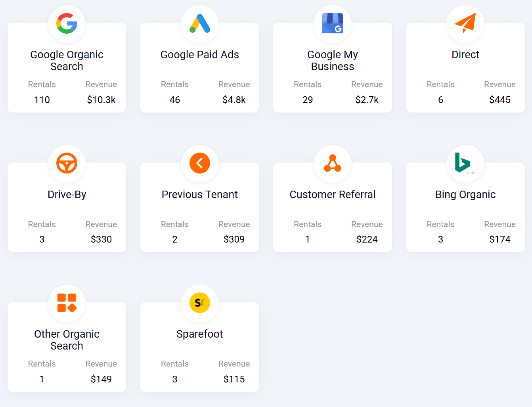Click the Previous Tenant back-arrow icon
532x407 pixels.
point(200,163)
